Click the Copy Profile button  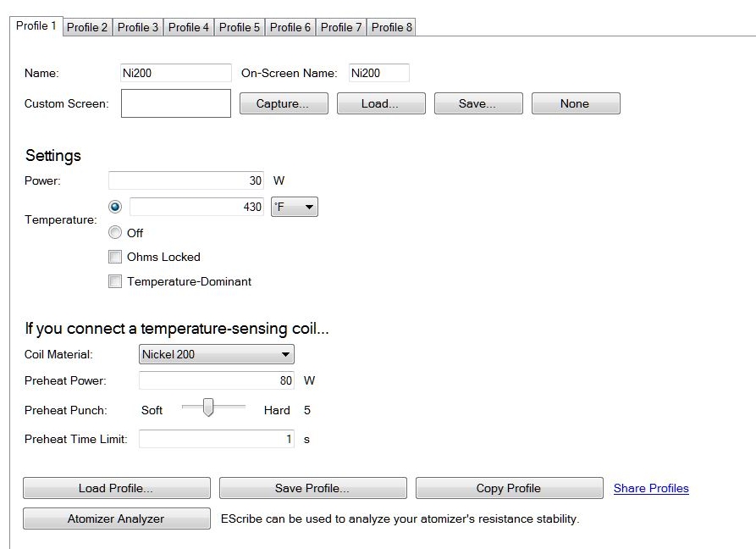509,488
